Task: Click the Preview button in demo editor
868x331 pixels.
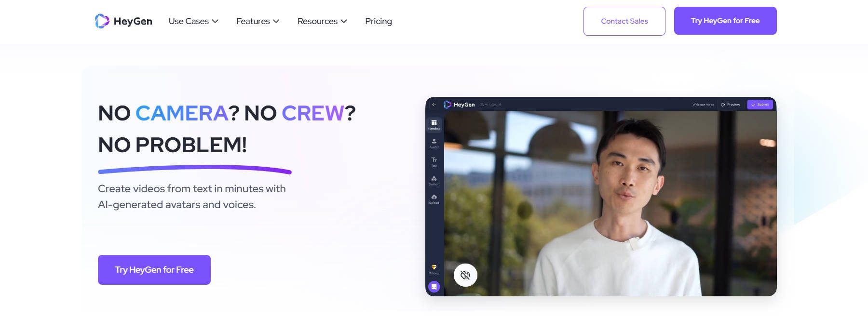Action: pyautogui.click(x=731, y=105)
